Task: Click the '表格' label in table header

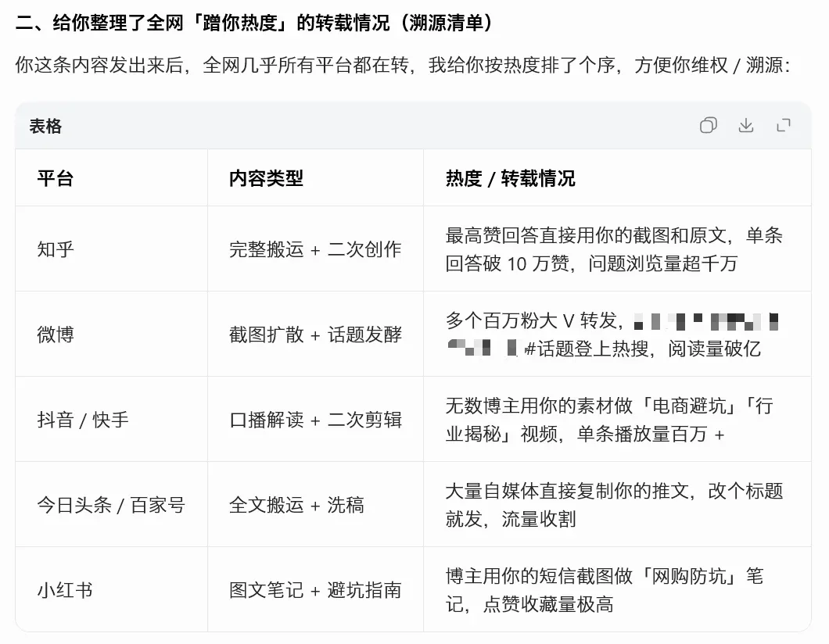Action: (x=45, y=126)
